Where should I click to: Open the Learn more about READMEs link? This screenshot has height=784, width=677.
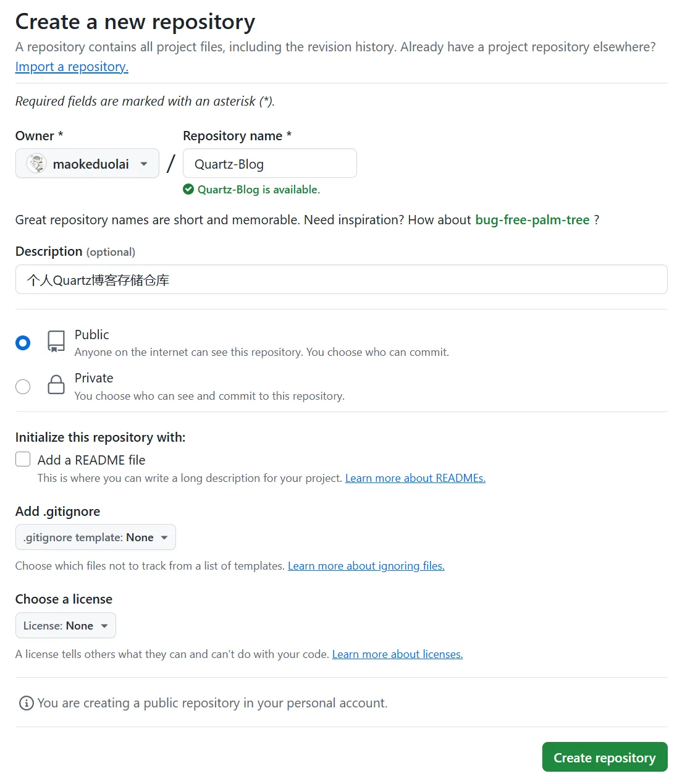414,478
